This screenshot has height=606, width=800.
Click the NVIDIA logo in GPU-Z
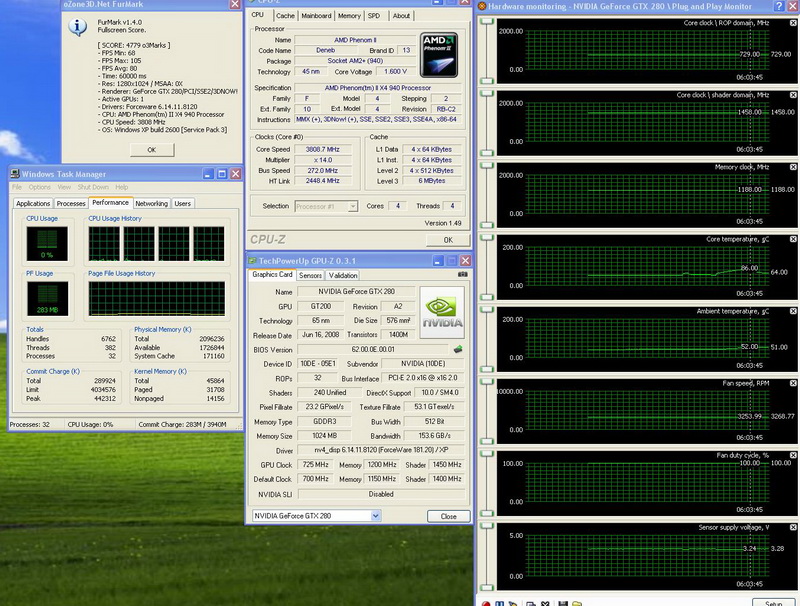[x=442, y=312]
